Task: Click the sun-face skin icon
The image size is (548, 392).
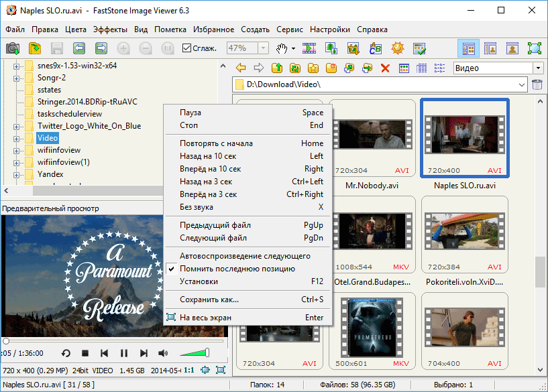Action: [x=398, y=48]
